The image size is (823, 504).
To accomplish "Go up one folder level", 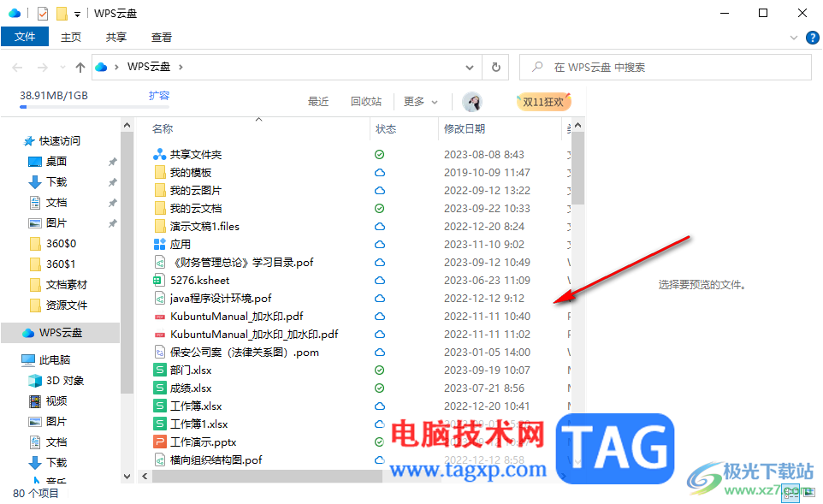I will pyautogui.click(x=80, y=68).
